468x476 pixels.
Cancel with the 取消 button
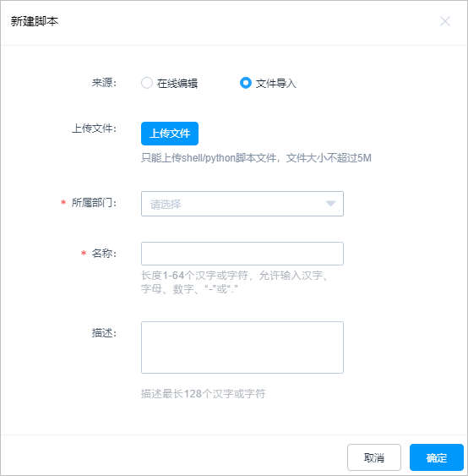coord(374,457)
